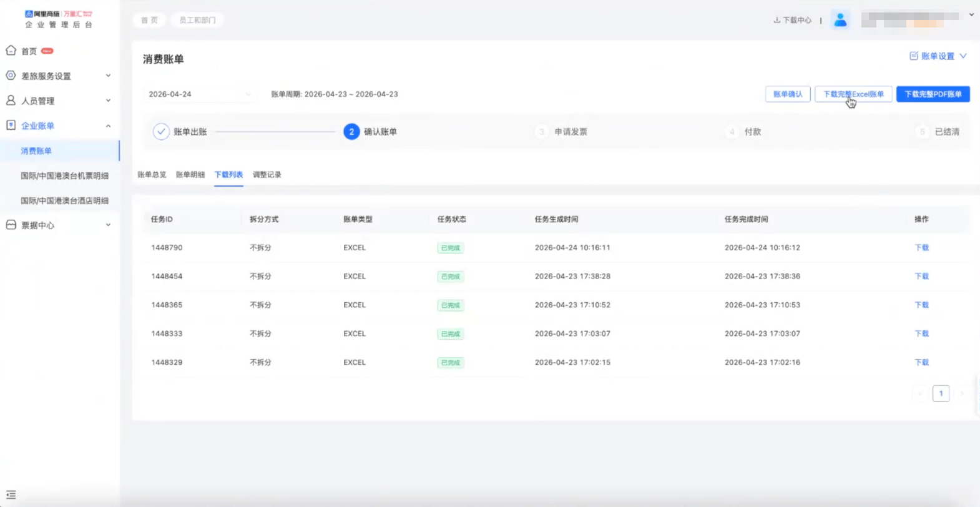Switch to the 调整记录 tab
The width and height of the screenshot is (980, 507).
267,175
